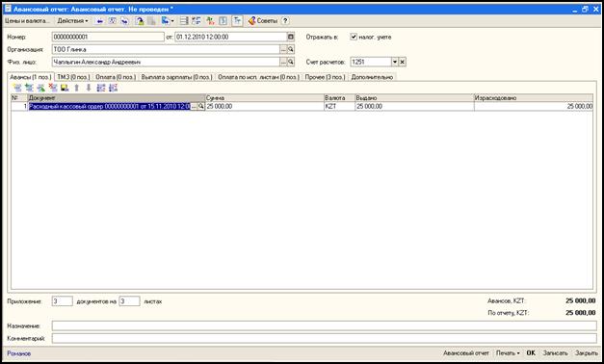Image resolution: width=604 pixels, height=364 pixels.
Task: Click the листах sheets count field
Action: 129,301
